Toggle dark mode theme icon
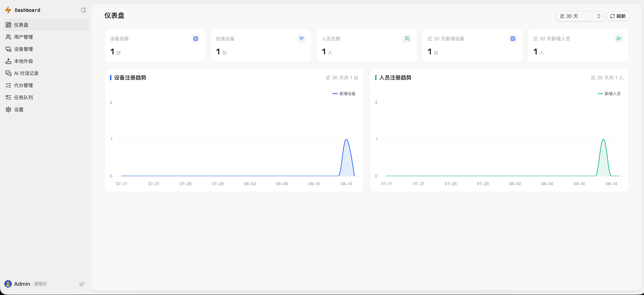This screenshot has width=644, height=295. (x=82, y=284)
